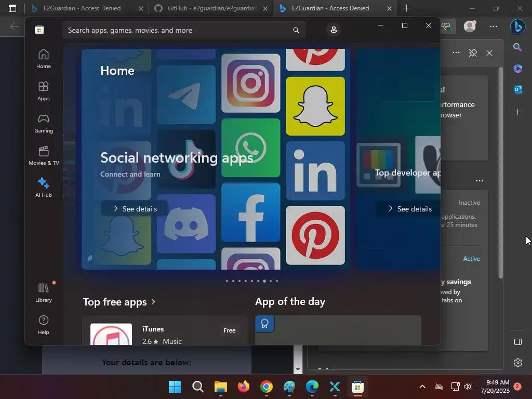The height and width of the screenshot is (399, 532).
Task: See details for Top developer apps
Action: coord(409,209)
